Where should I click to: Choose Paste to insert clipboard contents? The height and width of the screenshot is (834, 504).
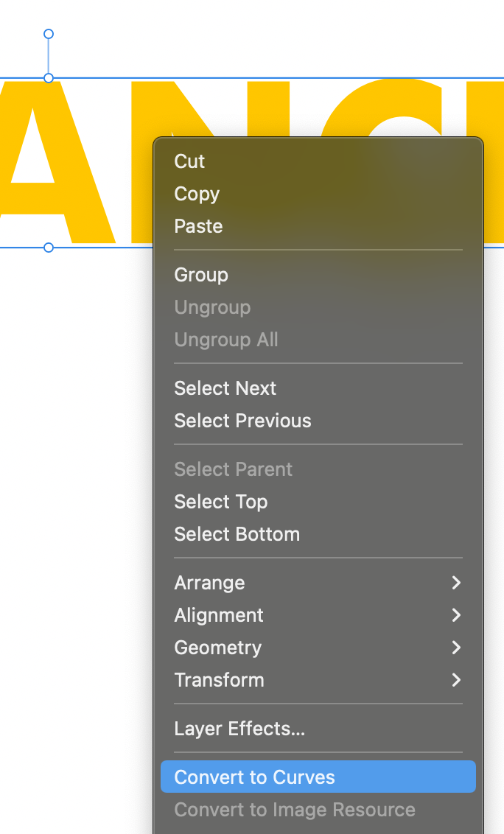click(x=197, y=226)
